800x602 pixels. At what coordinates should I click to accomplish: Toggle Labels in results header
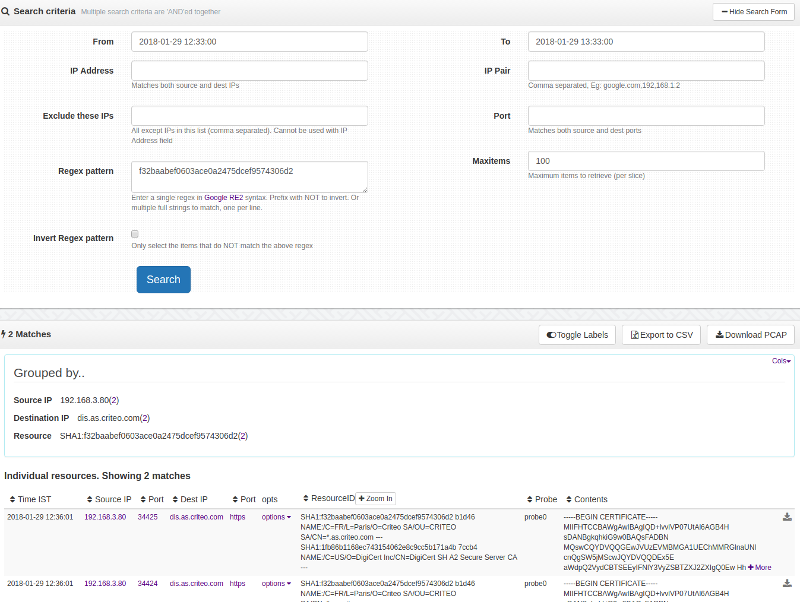click(577, 335)
